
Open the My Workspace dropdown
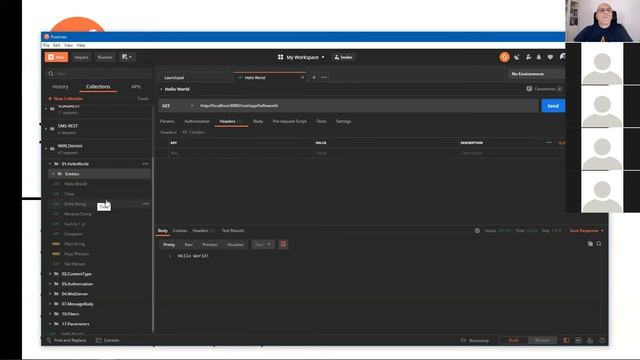pyautogui.click(x=301, y=57)
